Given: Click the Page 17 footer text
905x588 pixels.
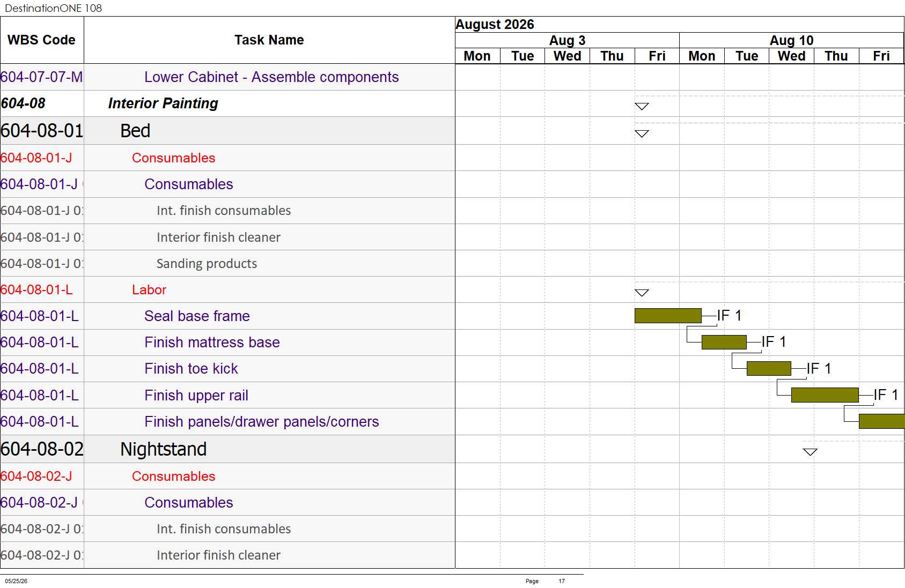Looking at the screenshot, I should pos(545,581).
